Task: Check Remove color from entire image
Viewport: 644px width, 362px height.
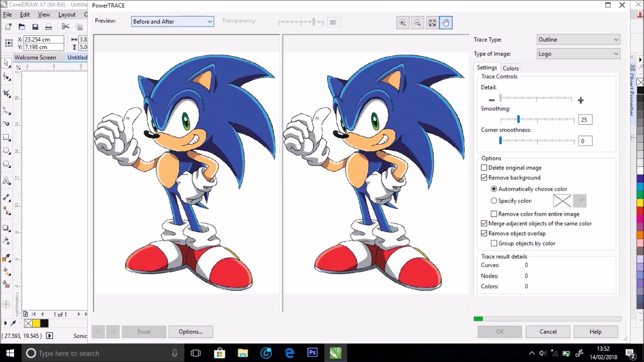Action: point(494,214)
